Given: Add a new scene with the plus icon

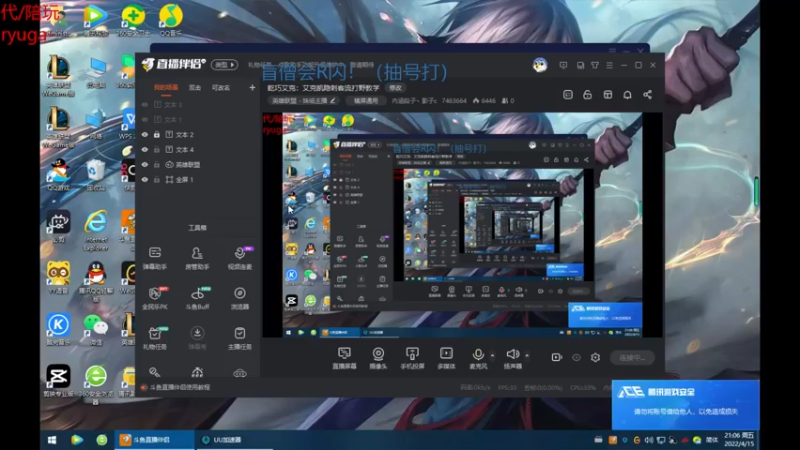Looking at the screenshot, I should [x=252, y=88].
